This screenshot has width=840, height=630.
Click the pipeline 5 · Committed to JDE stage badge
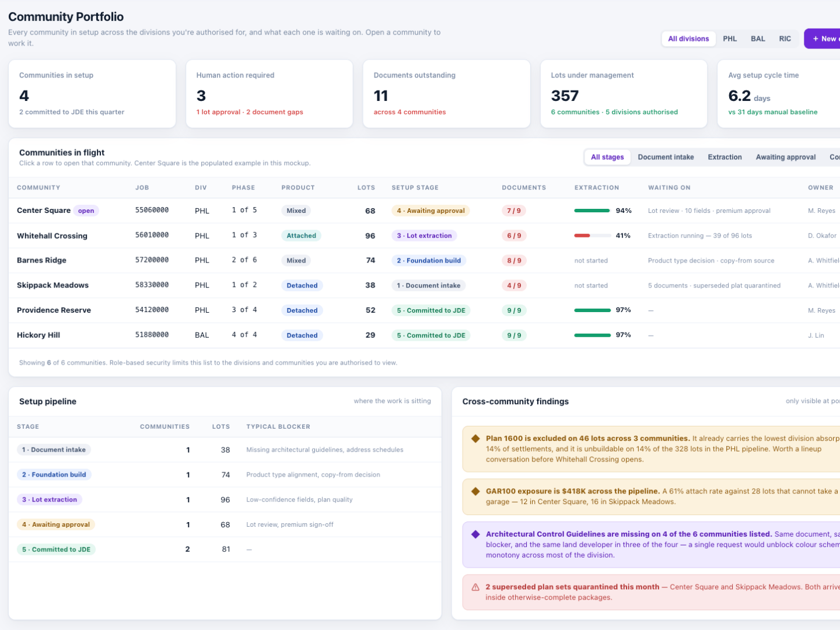(x=56, y=549)
